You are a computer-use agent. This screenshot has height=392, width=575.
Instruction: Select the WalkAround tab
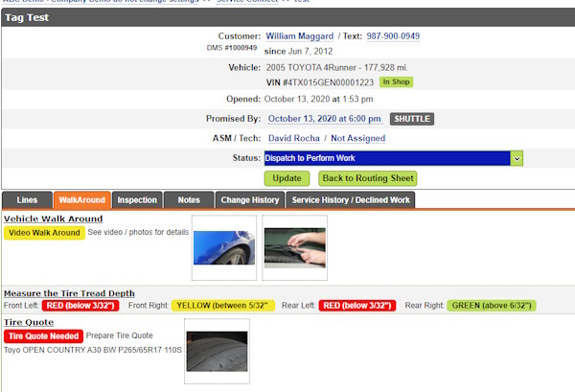81,199
